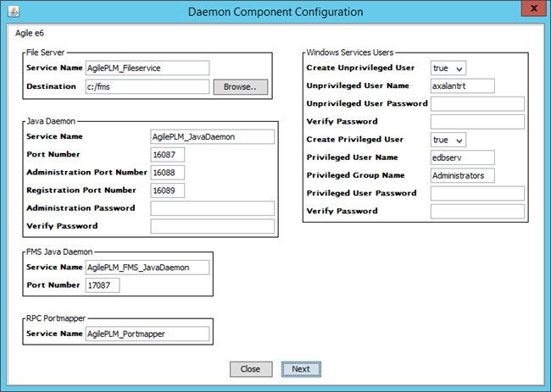Click the Create Unprivileged User label
The height and width of the screenshot is (392, 551).
(360, 68)
